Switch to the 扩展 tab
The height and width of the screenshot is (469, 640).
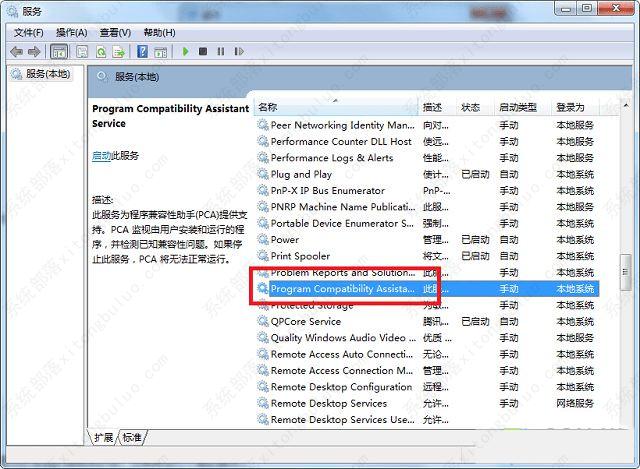[x=103, y=438]
